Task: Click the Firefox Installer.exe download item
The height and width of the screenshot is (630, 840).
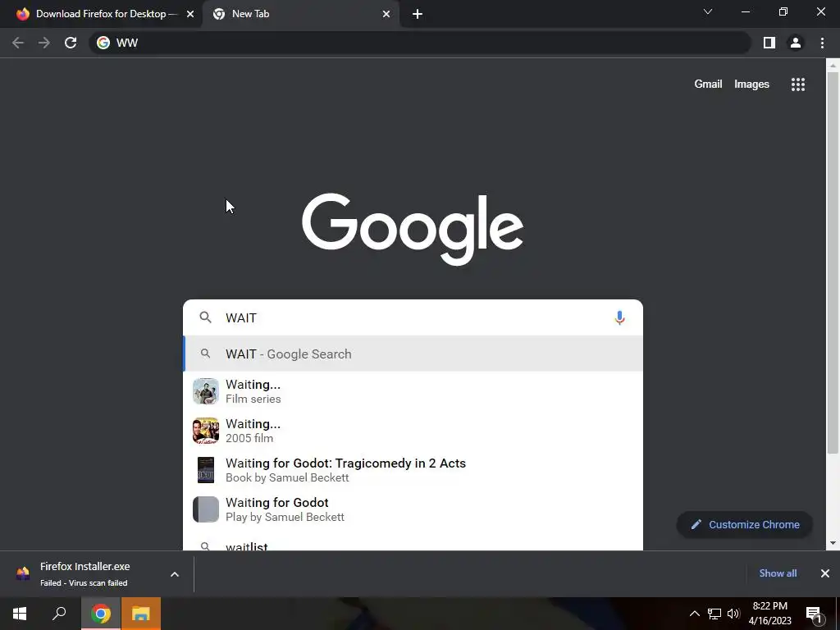Action: (85, 573)
